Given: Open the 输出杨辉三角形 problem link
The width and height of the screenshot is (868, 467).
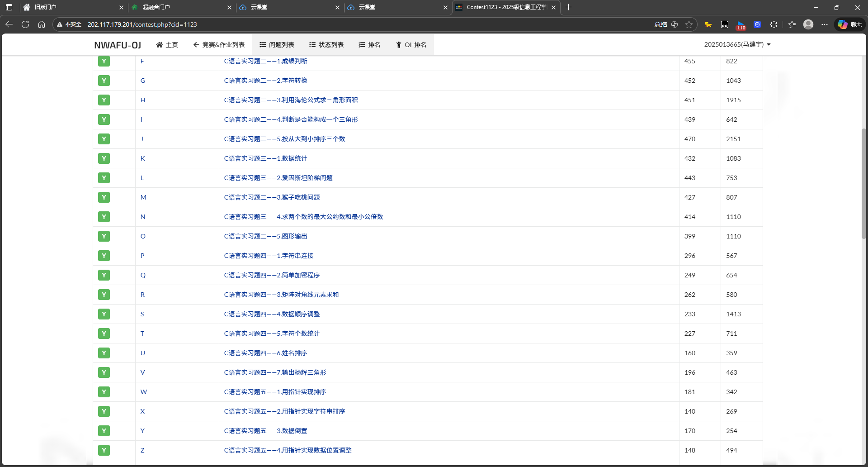Looking at the screenshot, I should click(x=275, y=372).
